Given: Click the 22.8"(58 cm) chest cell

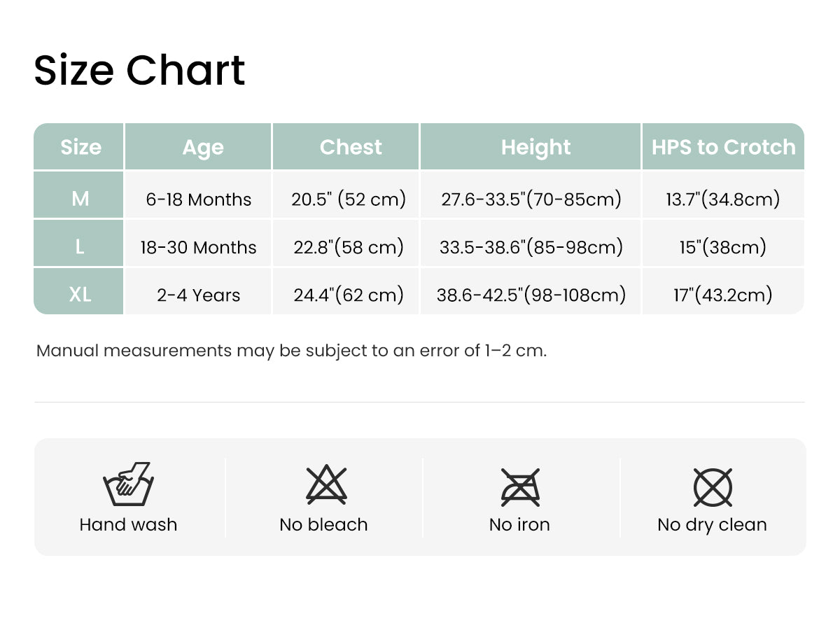Looking at the screenshot, I should 349,247.
